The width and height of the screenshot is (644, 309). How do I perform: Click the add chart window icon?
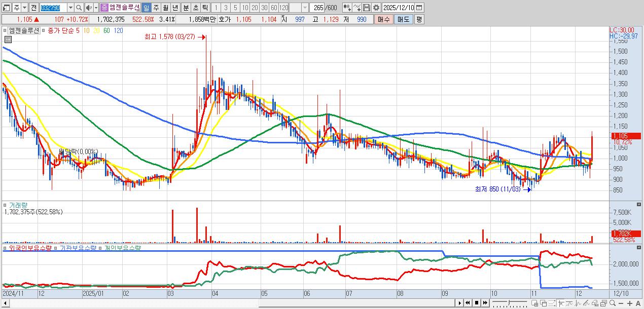(x=534, y=303)
